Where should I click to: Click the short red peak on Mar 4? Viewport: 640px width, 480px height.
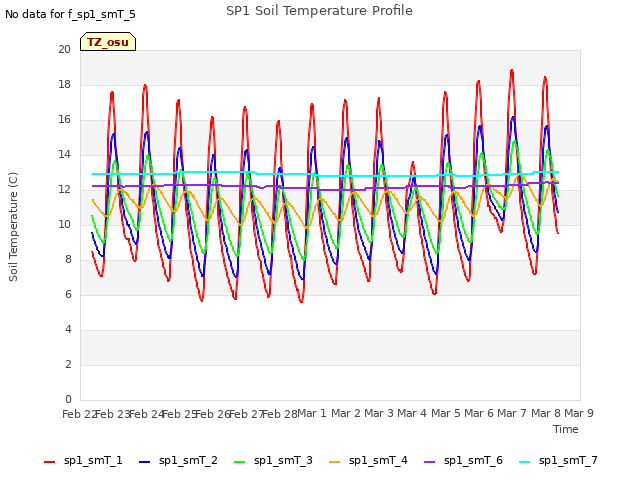click(x=413, y=162)
